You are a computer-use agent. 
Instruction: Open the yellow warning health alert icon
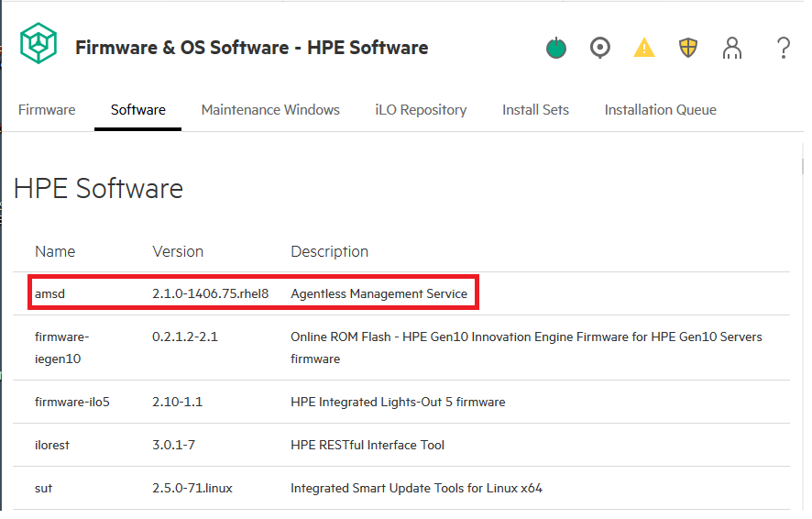[644, 48]
